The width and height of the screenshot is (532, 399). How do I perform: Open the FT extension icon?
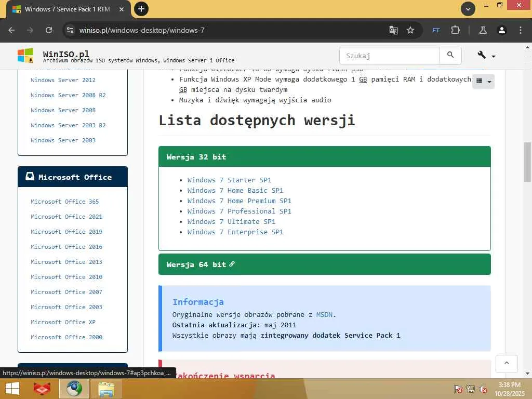(436, 30)
